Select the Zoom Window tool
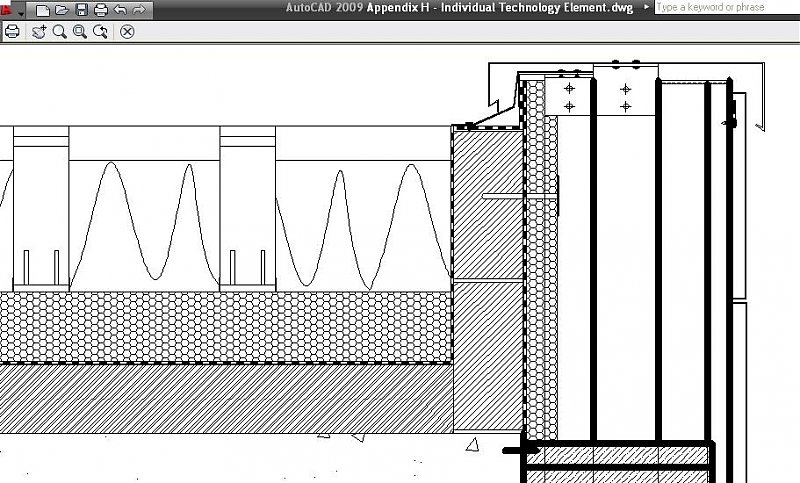 (80, 32)
